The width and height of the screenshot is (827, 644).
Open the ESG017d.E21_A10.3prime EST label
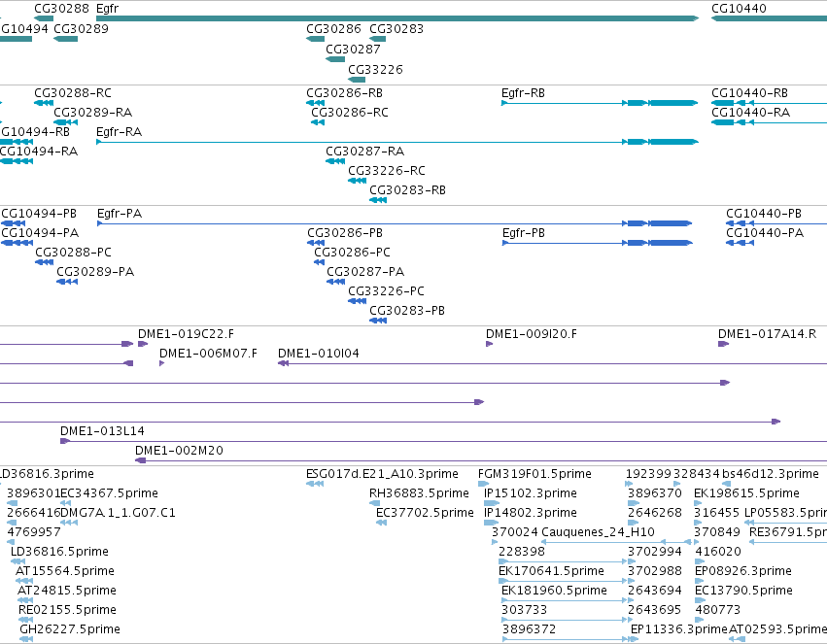[x=382, y=474]
